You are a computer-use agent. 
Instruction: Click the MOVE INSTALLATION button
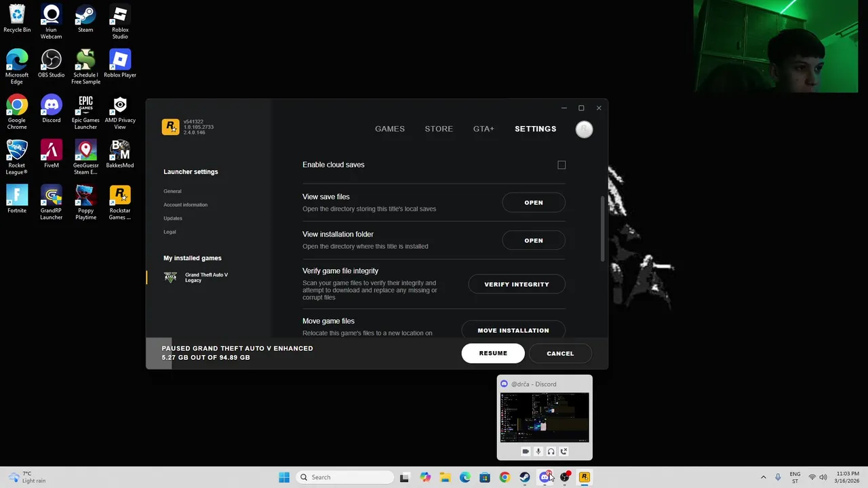tap(513, 330)
